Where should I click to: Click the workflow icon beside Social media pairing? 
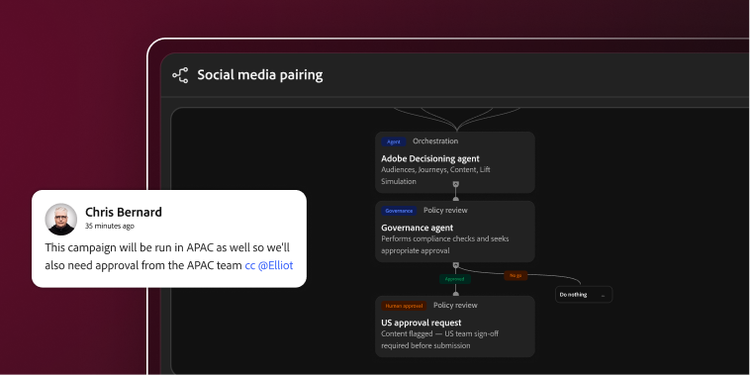pos(180,75)
